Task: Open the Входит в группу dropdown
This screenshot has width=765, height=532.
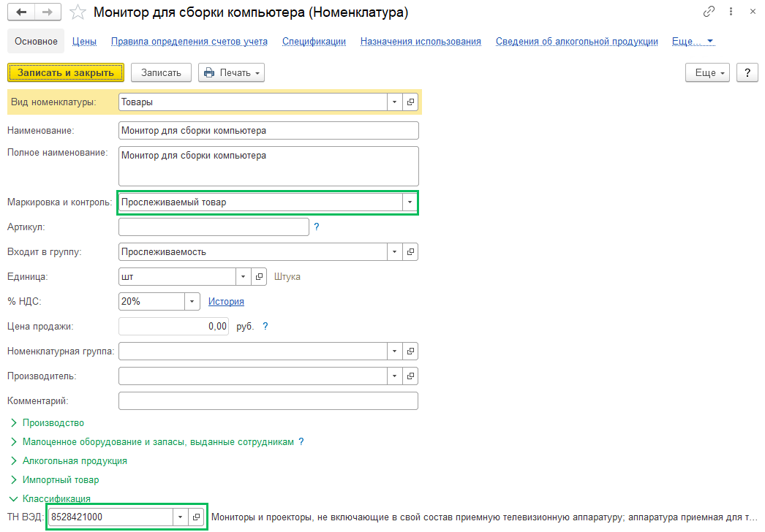Action: click(x=395, y=251)
